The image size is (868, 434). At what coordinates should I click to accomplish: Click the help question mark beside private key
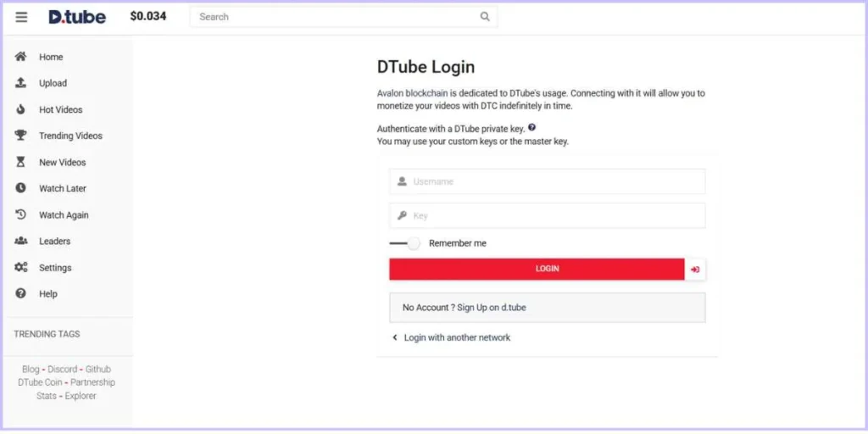coord(531,128)
